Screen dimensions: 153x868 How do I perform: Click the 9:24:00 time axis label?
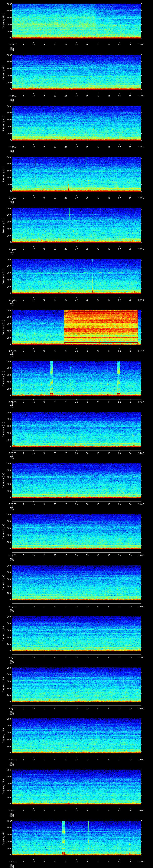point(12,555)
